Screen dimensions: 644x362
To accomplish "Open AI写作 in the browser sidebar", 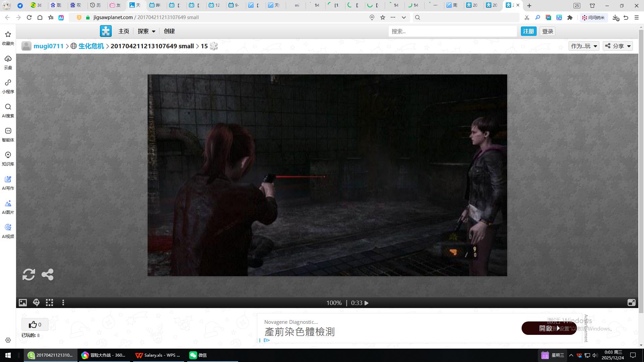I will [8, 183].
